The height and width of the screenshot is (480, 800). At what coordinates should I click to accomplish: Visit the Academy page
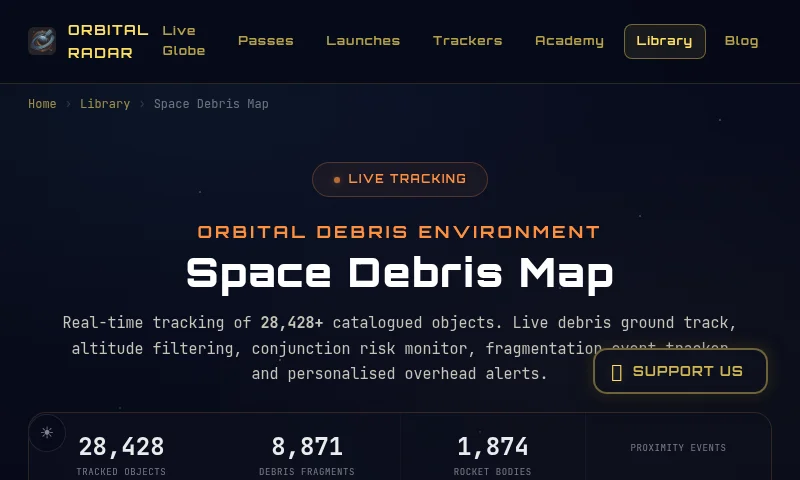click(569, 41)
